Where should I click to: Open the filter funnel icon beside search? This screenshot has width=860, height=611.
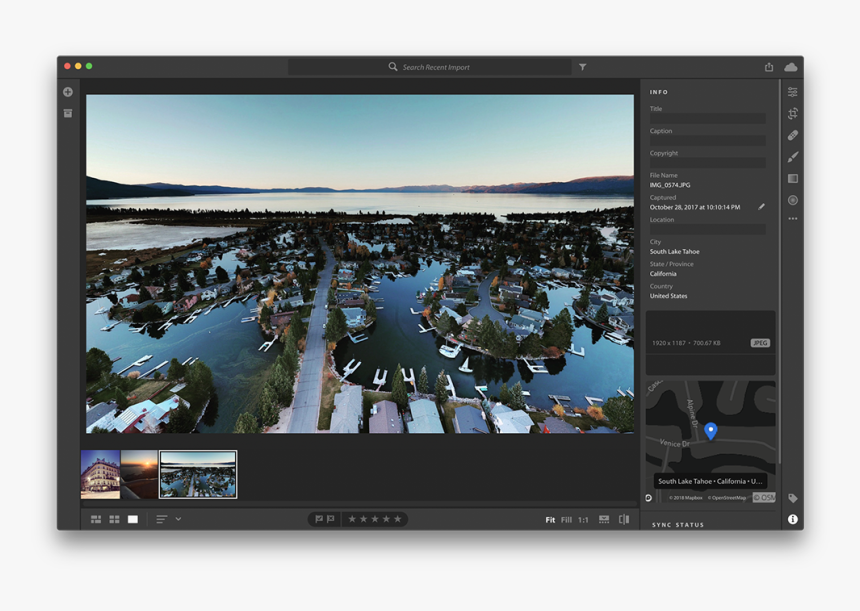click(582, 67)
